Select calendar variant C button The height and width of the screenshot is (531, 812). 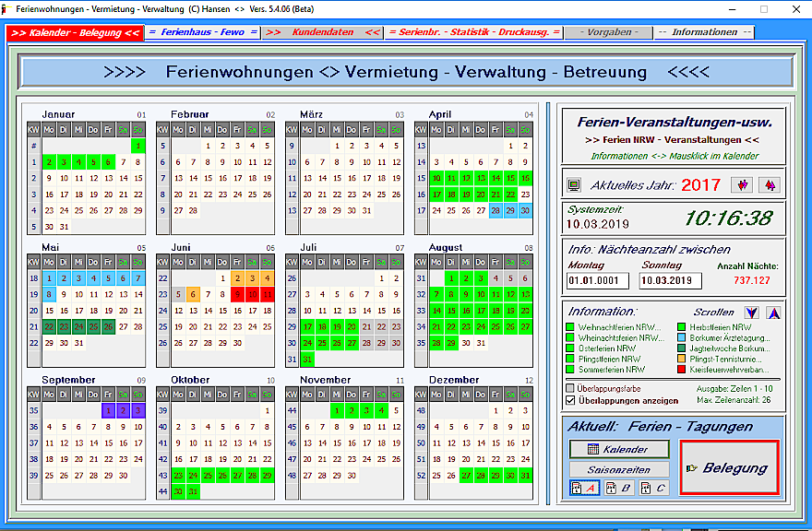(654, 489)
